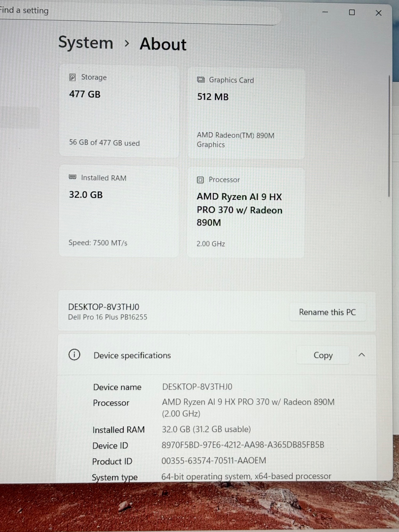Click the Installed RAM memory icon
Viewport: 399px width, 532px height.
tap(72, 177)
